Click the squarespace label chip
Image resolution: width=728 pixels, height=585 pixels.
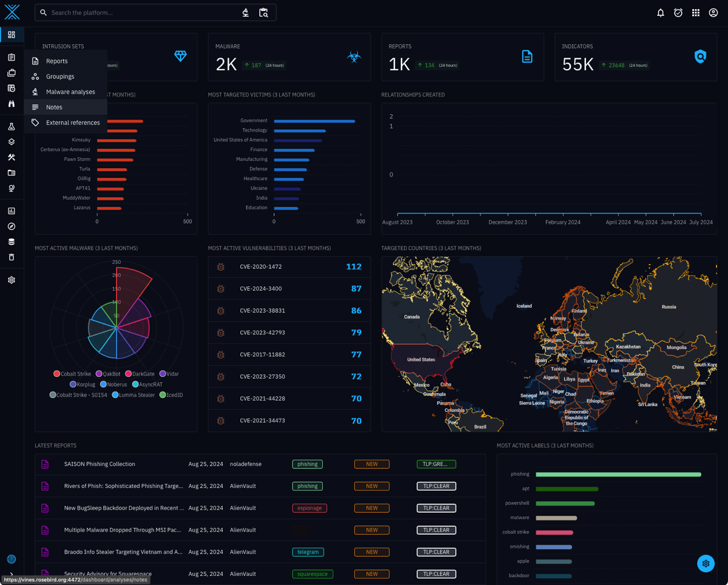coord(312,574)
